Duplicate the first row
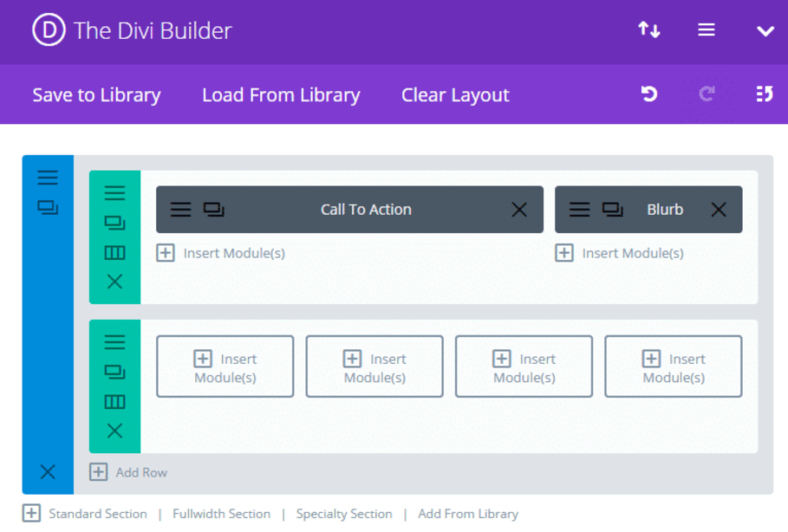This screenshot has height=532, width=788. point(114,223)
